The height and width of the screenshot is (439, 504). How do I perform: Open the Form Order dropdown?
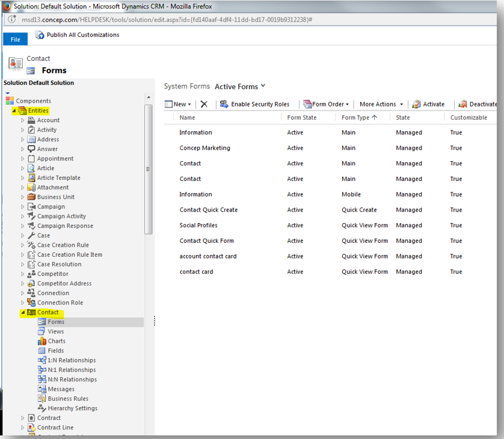[x=347, y=105]
